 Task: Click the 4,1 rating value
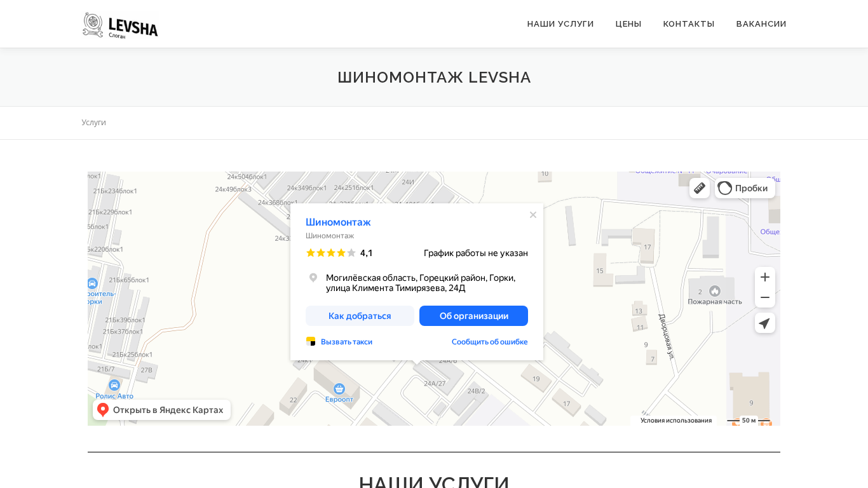(x=367, y=253)
